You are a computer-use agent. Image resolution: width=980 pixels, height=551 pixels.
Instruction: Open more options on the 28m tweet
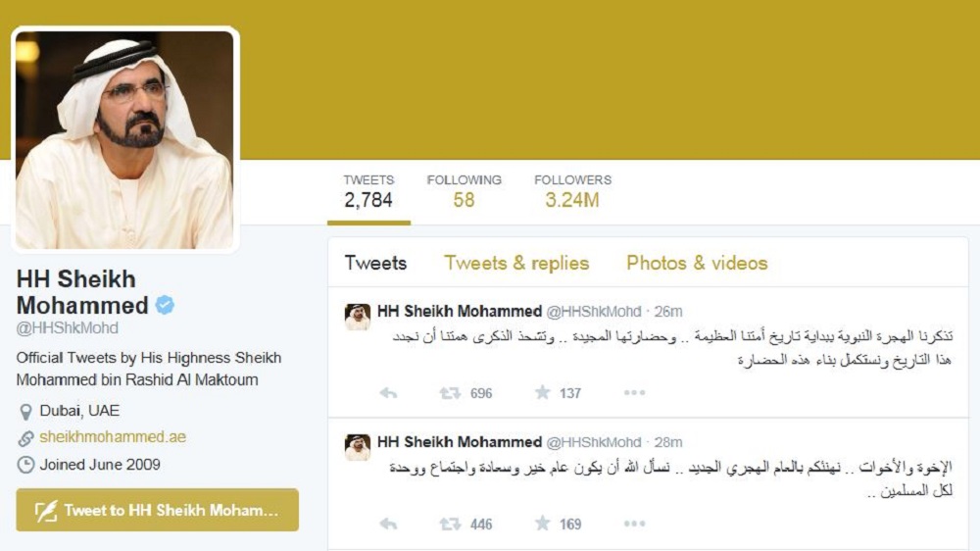pos(634,524)
